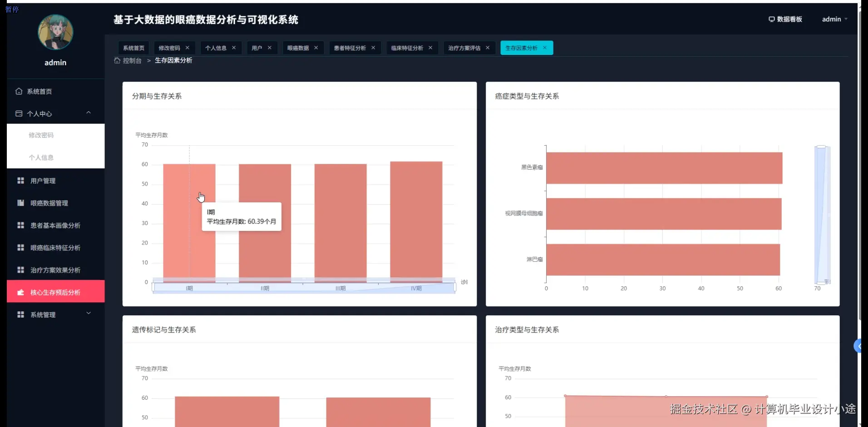Open the 系统首页 home icon in sidebar
868x427 pixels.
tap(19, 91)
